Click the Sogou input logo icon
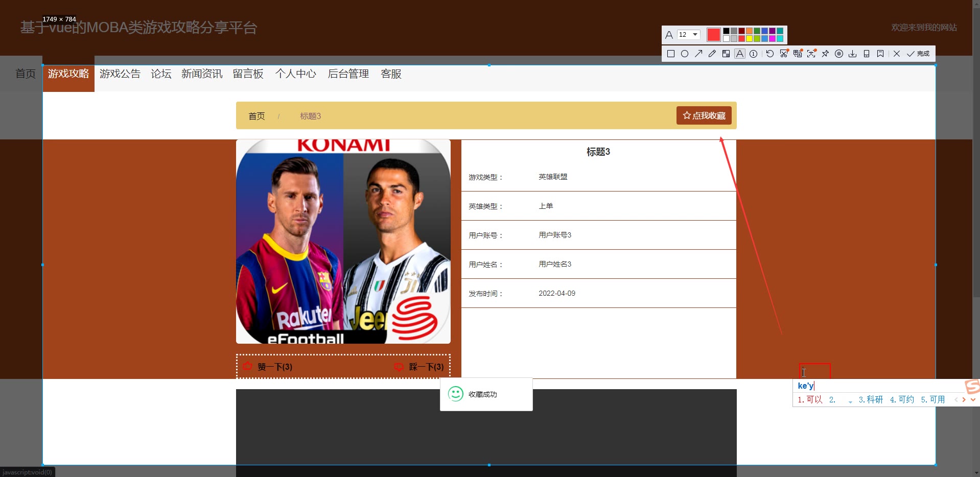 (x=972, y=387)
